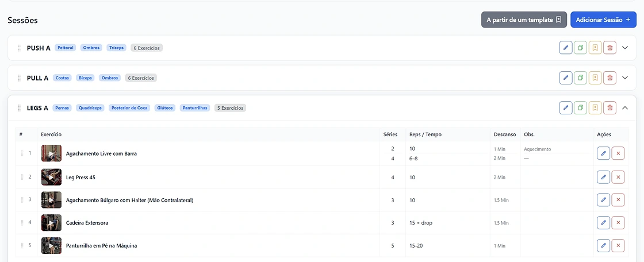Duplicate the PULL A session

pos(580,78)
